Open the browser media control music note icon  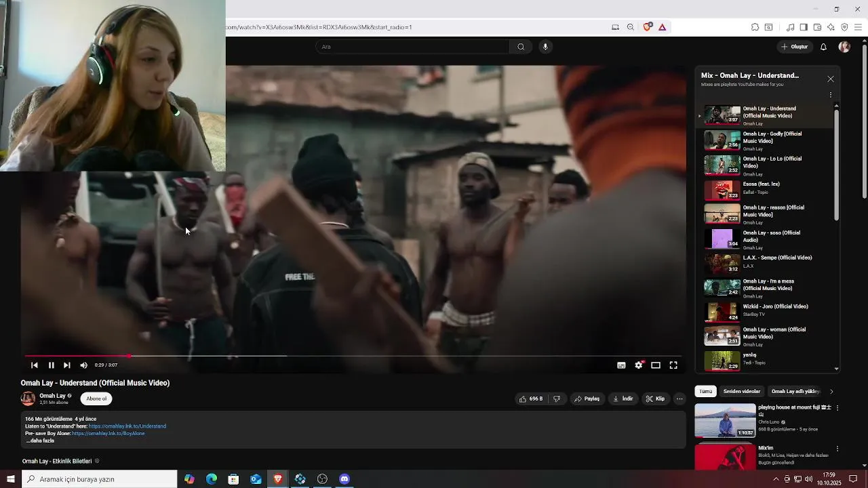790,27
